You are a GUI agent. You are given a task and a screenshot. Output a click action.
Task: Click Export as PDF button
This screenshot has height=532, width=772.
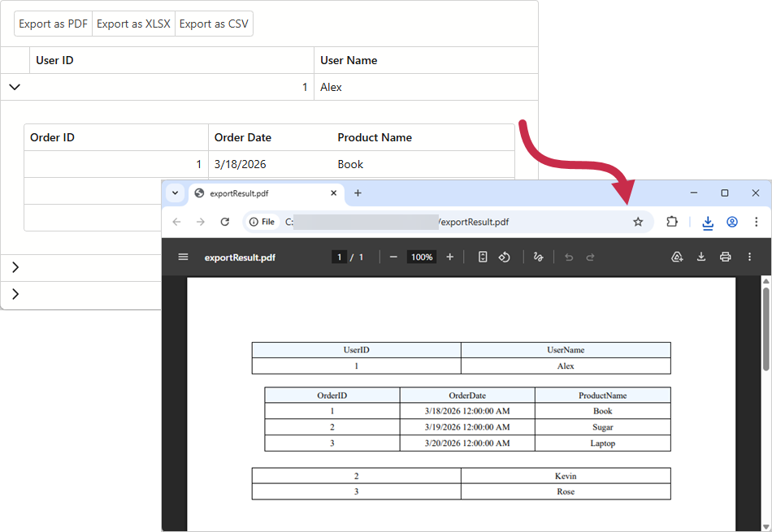tap(53, 24)
